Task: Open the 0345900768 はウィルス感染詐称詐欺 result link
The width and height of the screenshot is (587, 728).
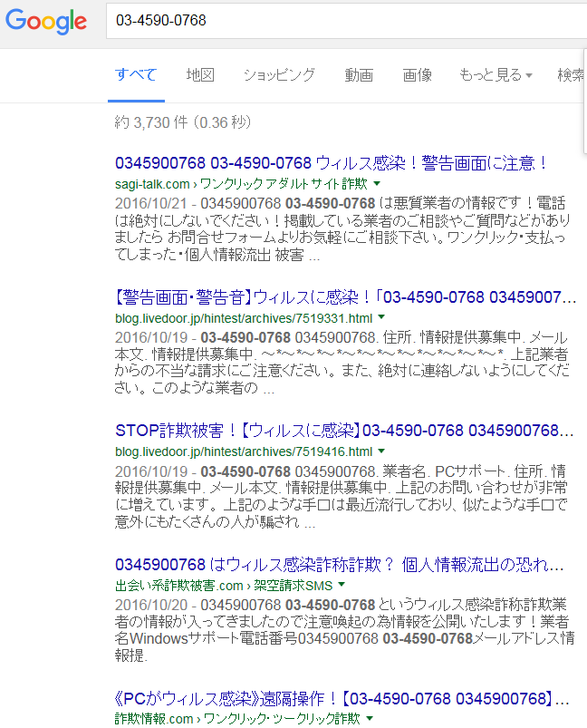Action: (x=339, y=565)
